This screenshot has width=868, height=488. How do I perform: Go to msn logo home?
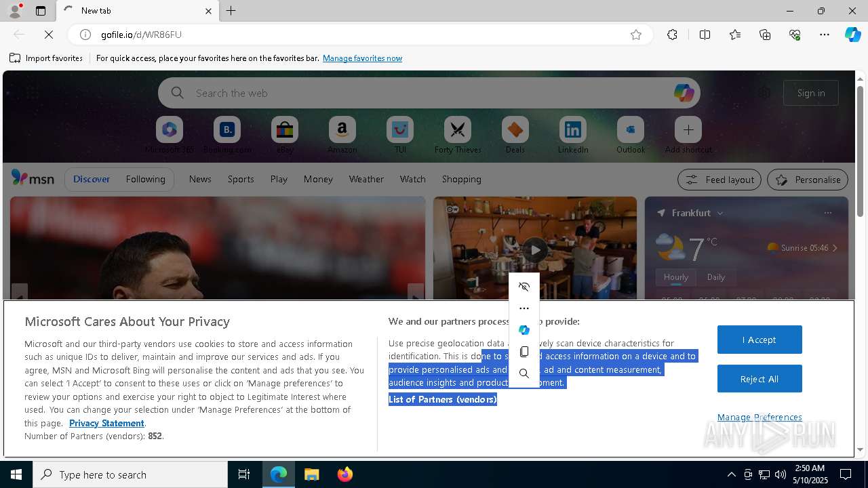point(33,178)
